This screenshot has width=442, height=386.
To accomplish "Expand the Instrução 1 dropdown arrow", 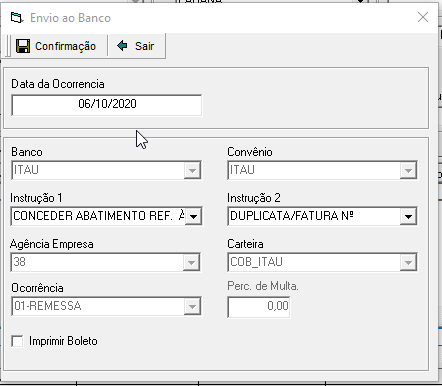I will pyautogui.click(x=193, y=216).
